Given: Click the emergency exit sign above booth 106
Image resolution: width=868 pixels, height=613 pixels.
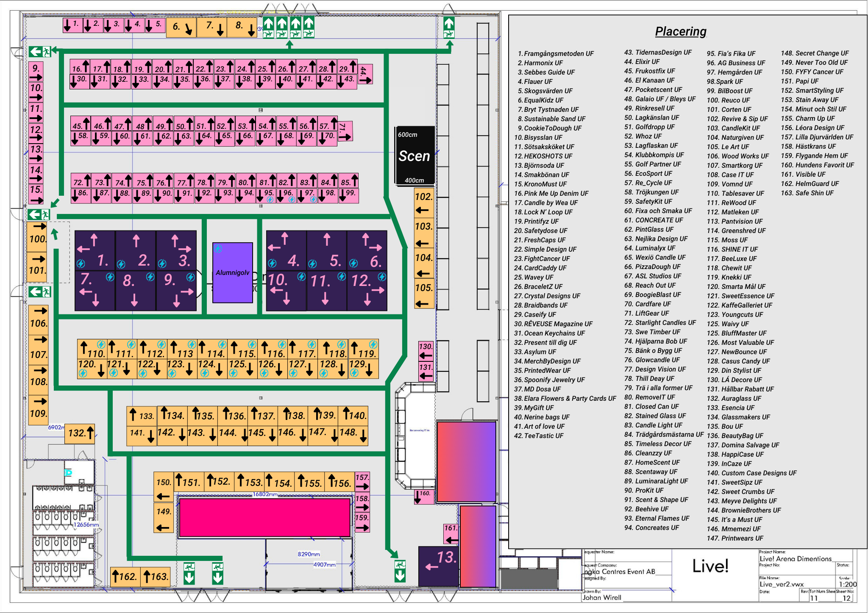Looking at the screenshot, I should (40, 291).
